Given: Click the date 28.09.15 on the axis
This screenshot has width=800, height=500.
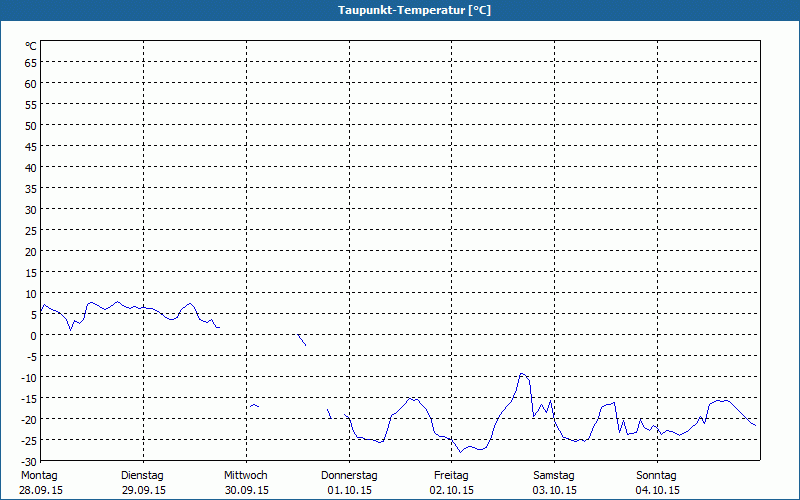Looking at the screenshot, I should point(41,490).
